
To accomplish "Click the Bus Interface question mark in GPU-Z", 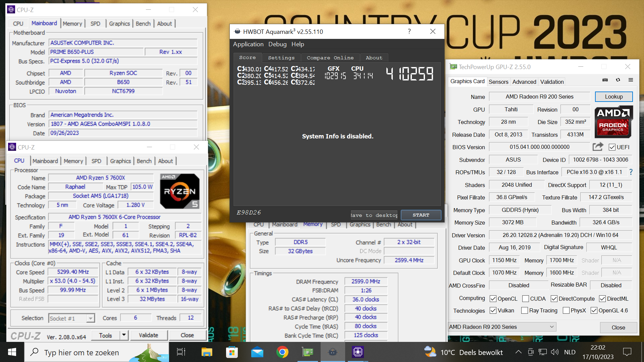I will (x=631, y=172).
